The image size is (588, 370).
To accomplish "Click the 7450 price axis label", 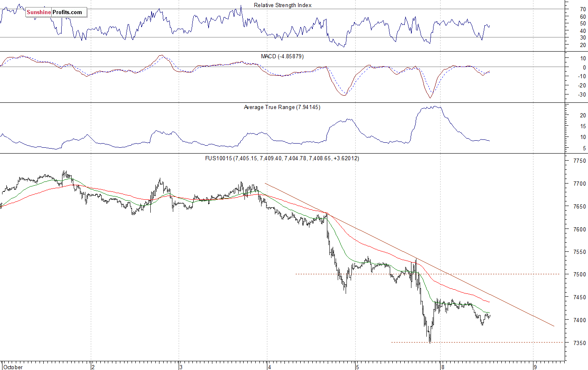I will tap(579, 298).
